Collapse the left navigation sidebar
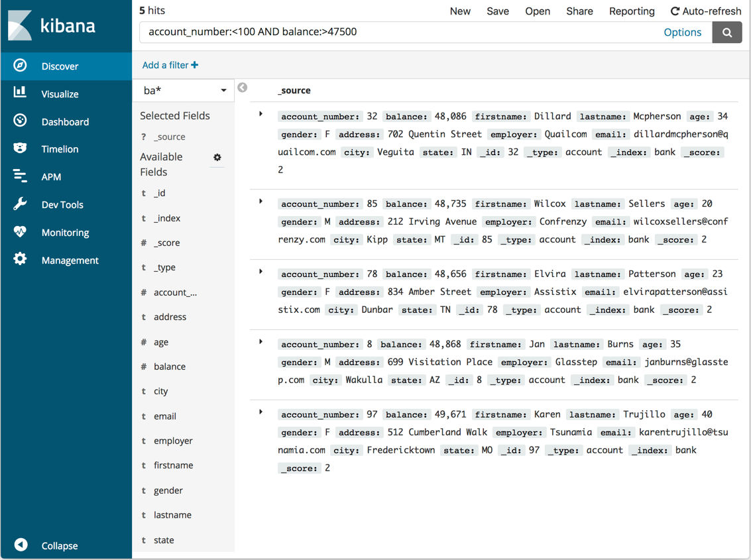This screenshot has width=751, height=560. (21, 545)
